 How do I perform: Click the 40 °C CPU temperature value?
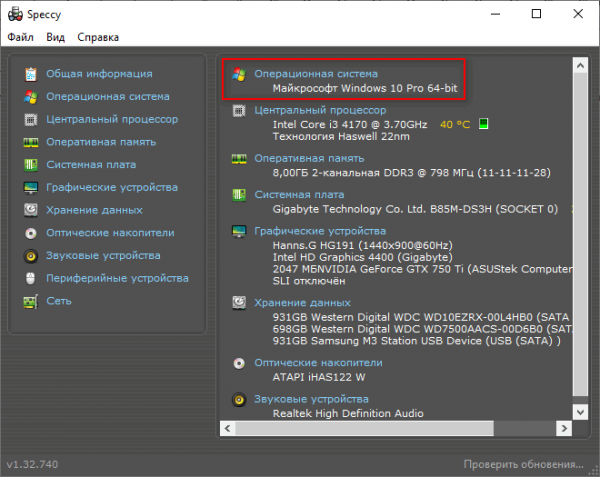[455, 125]
